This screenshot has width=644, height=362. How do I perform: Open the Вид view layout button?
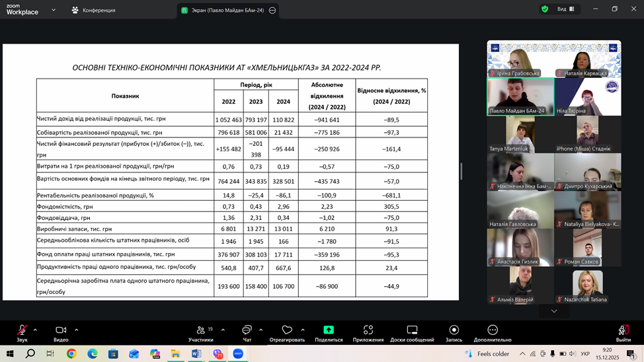(565, 9)
